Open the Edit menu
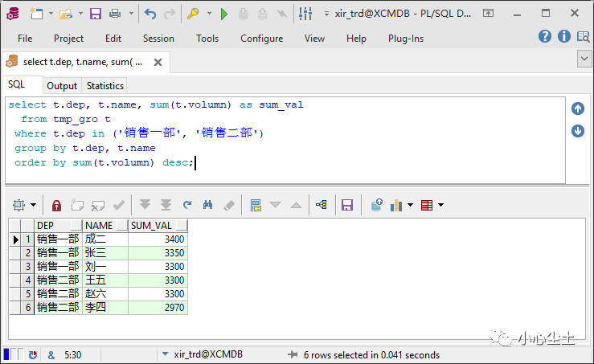 click(113, 39)
